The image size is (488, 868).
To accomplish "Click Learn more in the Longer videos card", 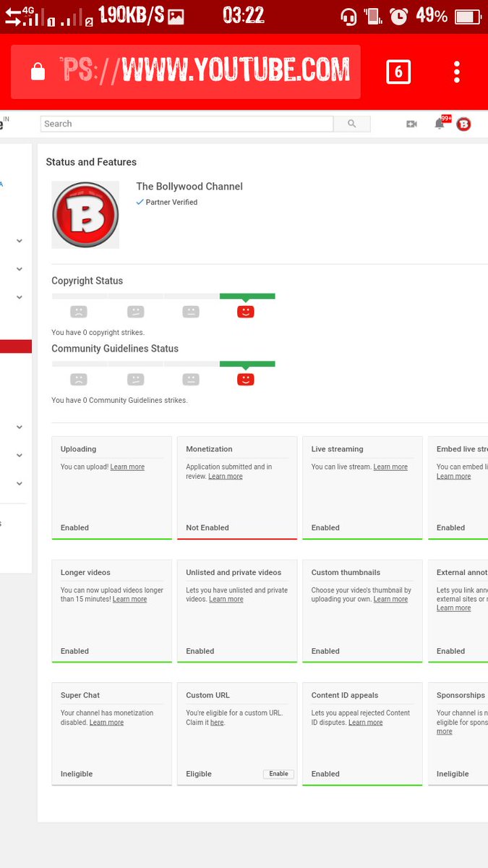I will click(x=129, y=600).
